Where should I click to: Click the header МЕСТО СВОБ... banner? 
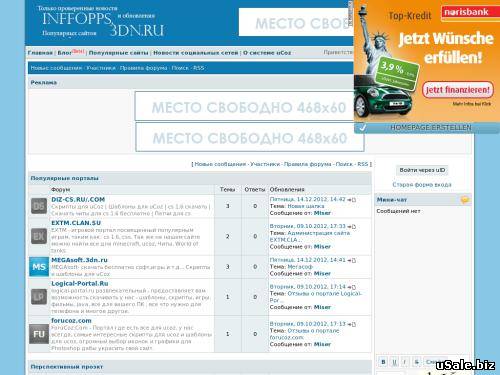coord(296,22)
